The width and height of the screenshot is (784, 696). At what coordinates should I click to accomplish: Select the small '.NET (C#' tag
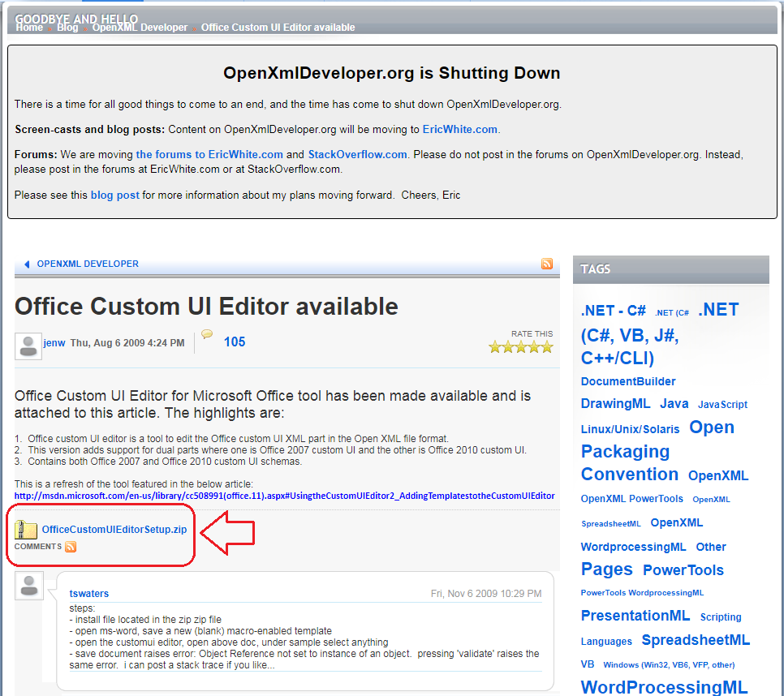pos(672,313)
